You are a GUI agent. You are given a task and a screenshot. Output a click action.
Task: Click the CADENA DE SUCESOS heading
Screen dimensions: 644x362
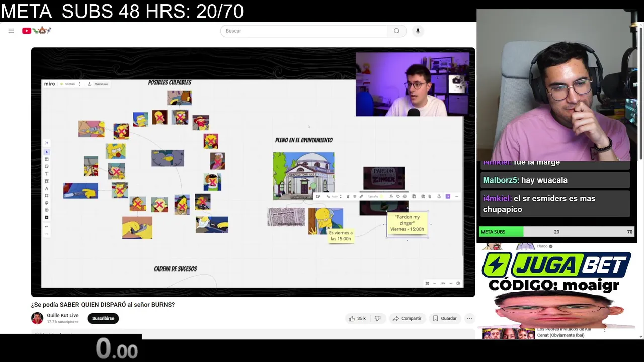click(176, 269)
